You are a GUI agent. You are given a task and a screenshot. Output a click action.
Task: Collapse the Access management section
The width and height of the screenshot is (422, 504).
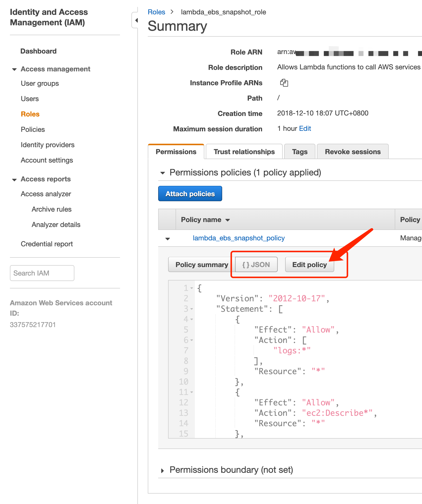click(14, 69)
